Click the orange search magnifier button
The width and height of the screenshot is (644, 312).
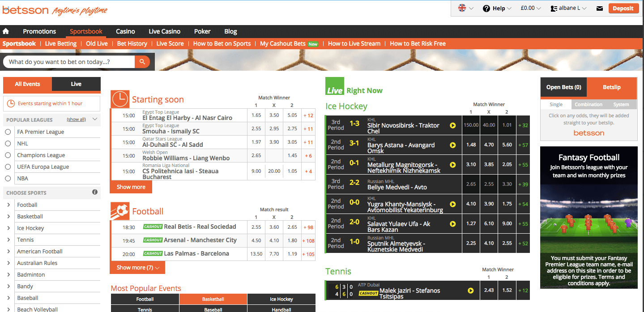142,62
